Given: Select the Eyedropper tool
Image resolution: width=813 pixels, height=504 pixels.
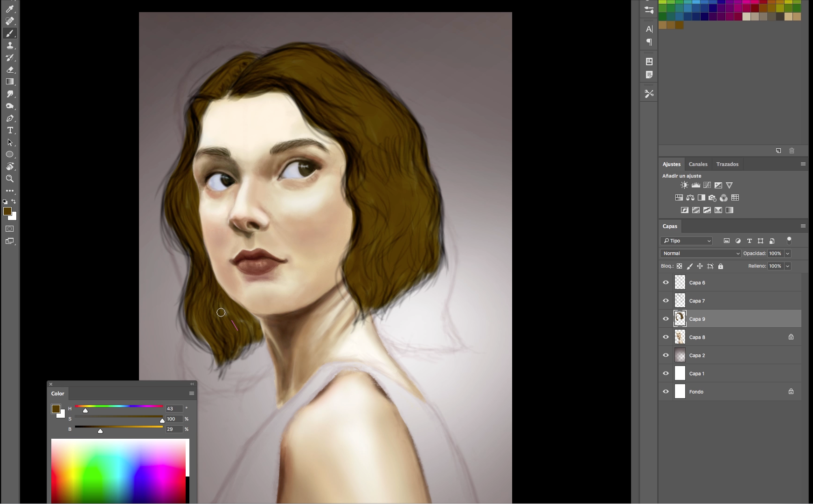Looking at the screenshot, I should click(10, 9).
